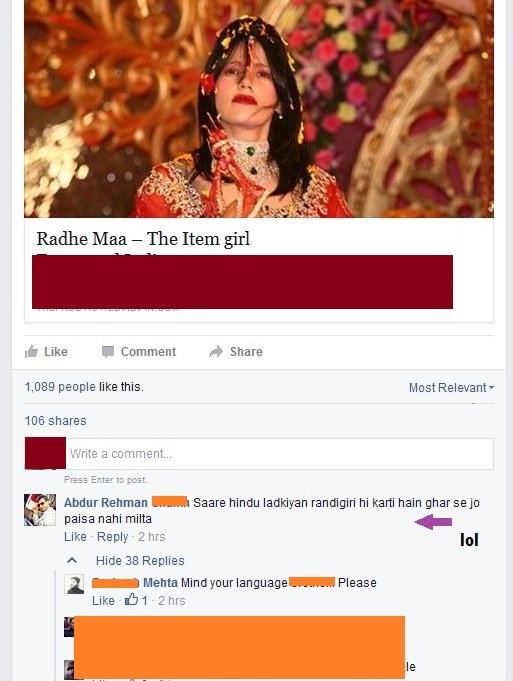
Task: Open Abdur Rehman's profile name link
Action: coord(106,502)
